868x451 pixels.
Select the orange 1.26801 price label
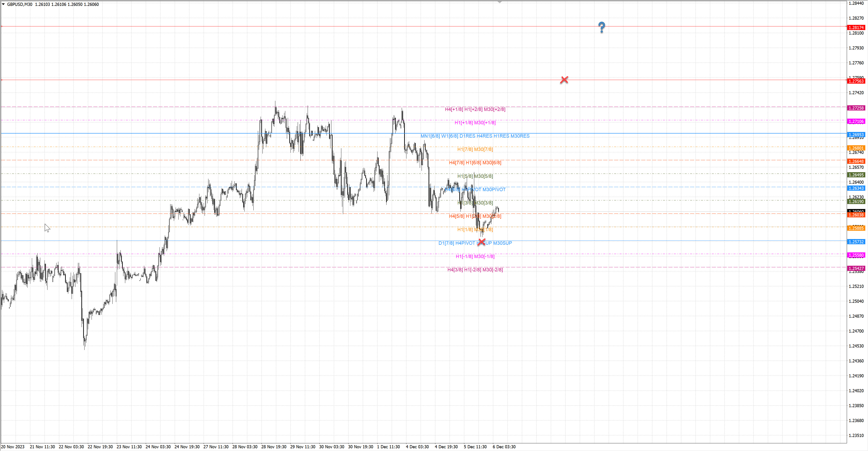856,148
